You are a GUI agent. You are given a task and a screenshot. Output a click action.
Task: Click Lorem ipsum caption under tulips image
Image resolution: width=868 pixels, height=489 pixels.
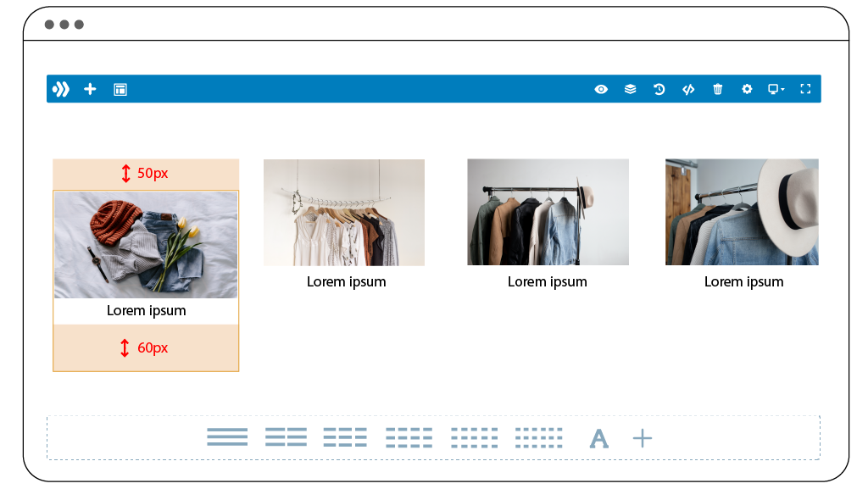click(x=146, y=311)
